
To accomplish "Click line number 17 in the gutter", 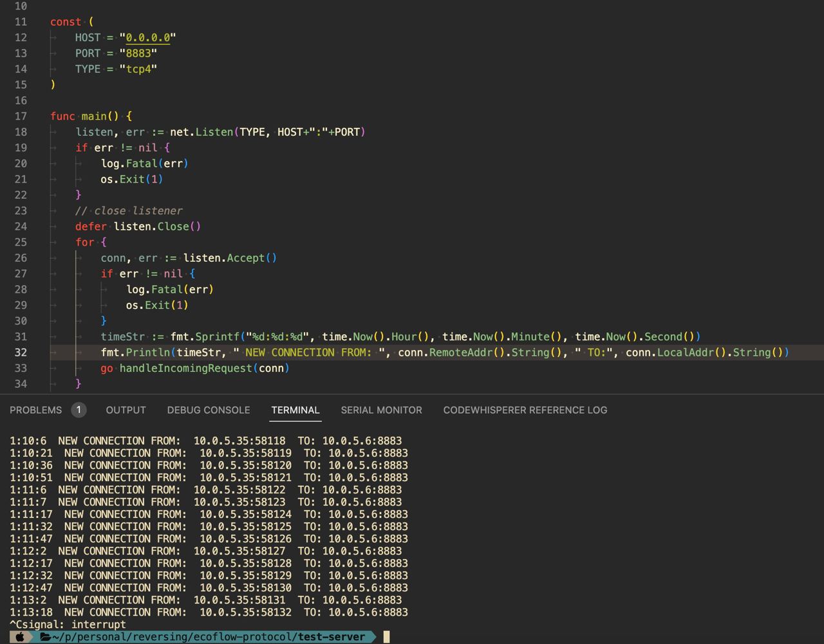I will point(21,116).
